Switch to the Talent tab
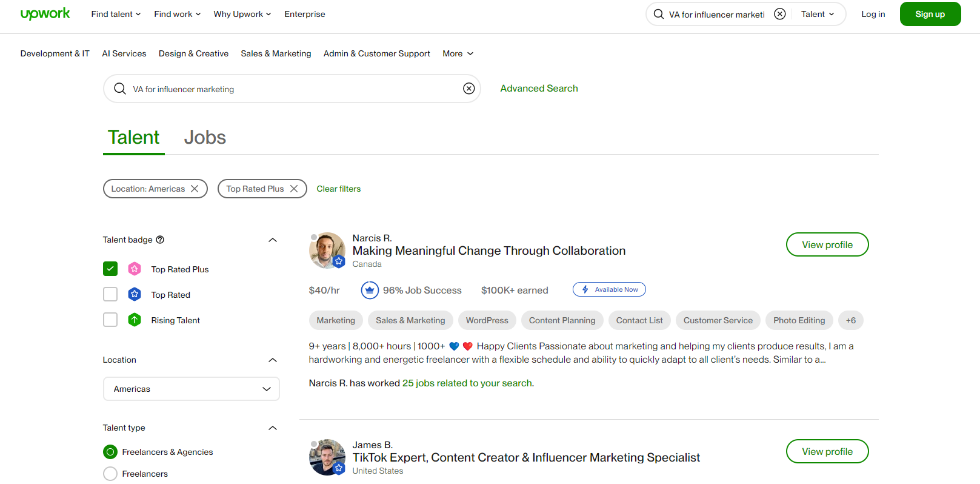Screen dimensions: 980x484 coord(134,138)
